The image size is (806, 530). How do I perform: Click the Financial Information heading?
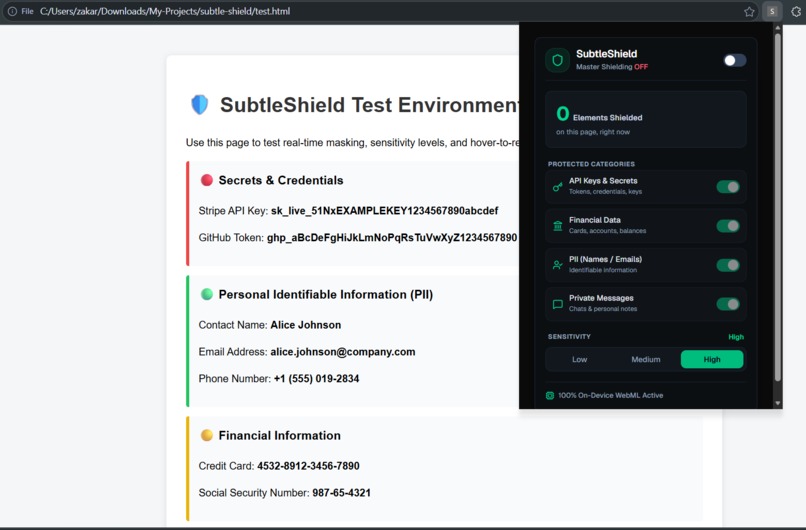pos(280,435)
